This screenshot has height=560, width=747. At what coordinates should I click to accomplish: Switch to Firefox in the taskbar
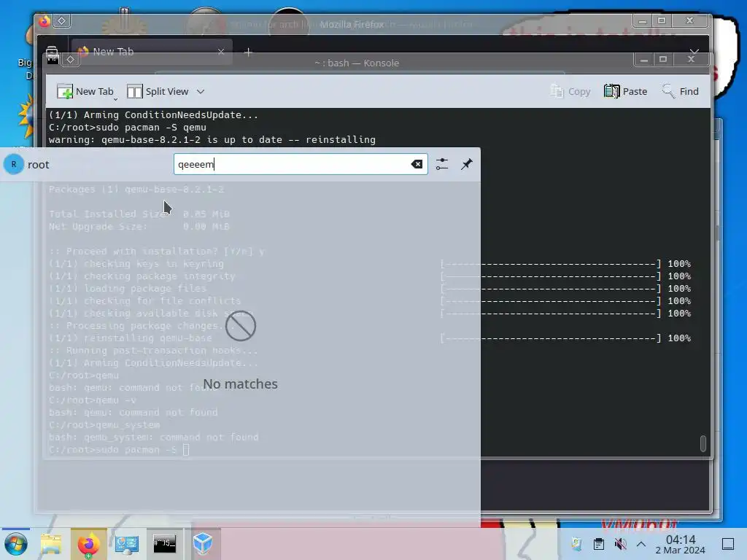pos(88,544)
